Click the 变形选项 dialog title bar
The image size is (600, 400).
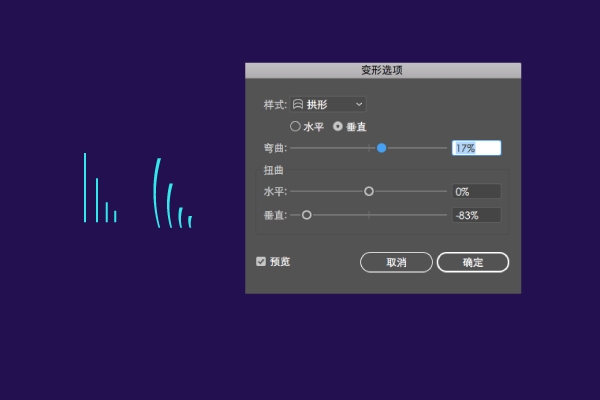[383, 71]
